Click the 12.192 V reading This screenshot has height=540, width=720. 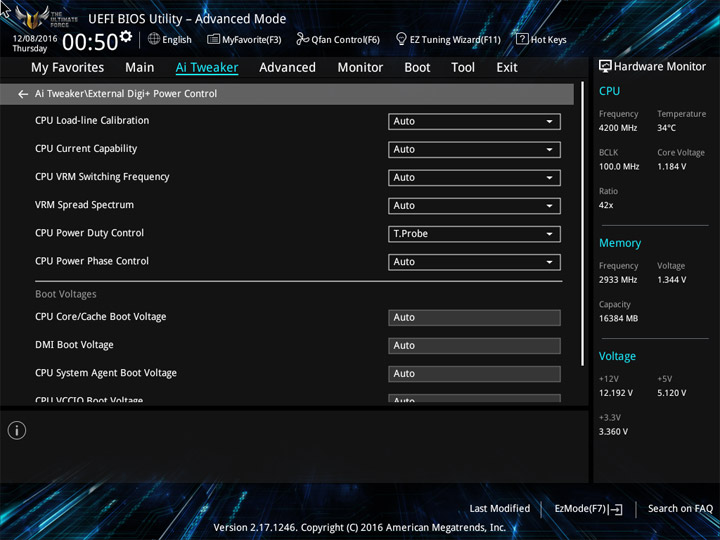616,393
